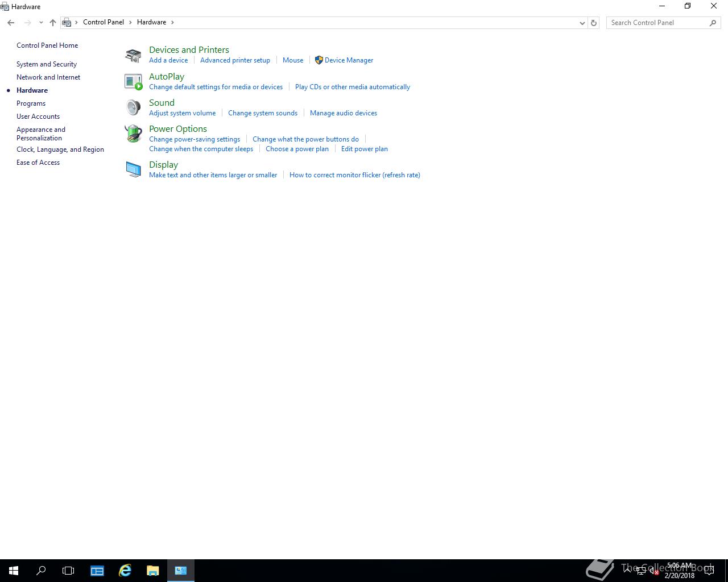Viewport: 728px width, 582px height.
Task: Expand the chevron after Hardware breadcrumb
Action: coord(172,22)
